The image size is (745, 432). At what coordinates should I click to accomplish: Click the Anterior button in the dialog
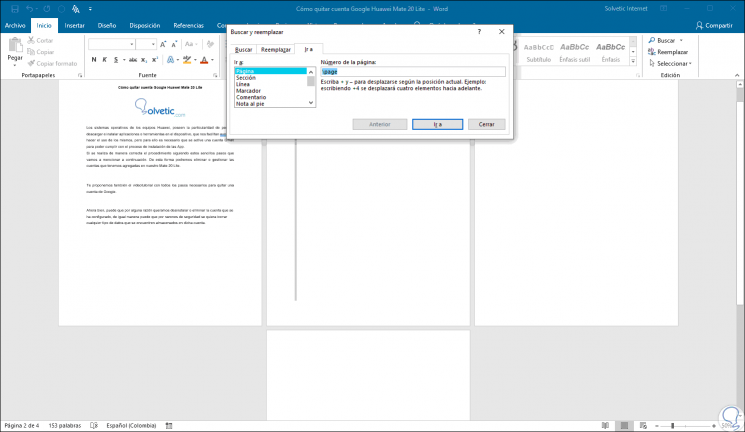coord(380,124)
